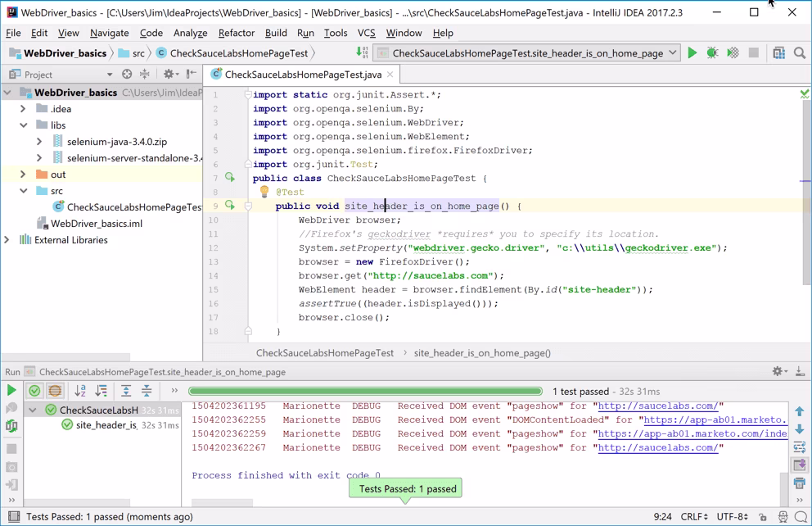Open Run panel settings gear

tap(779, 371)
